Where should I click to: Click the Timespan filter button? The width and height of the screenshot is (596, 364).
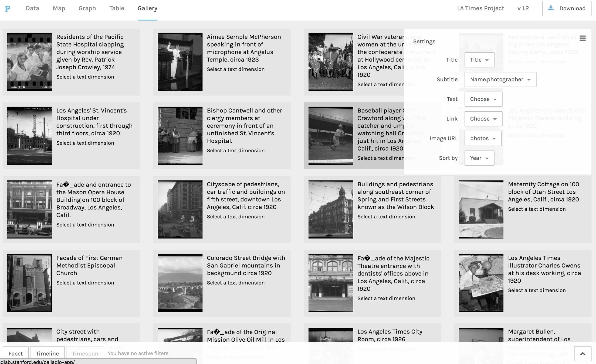pos(85,353)
